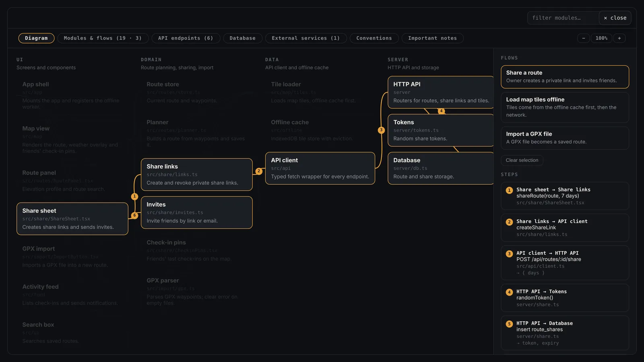Click the Clear selection button
The image size is (644, 362).
click(x=522, y=160)
